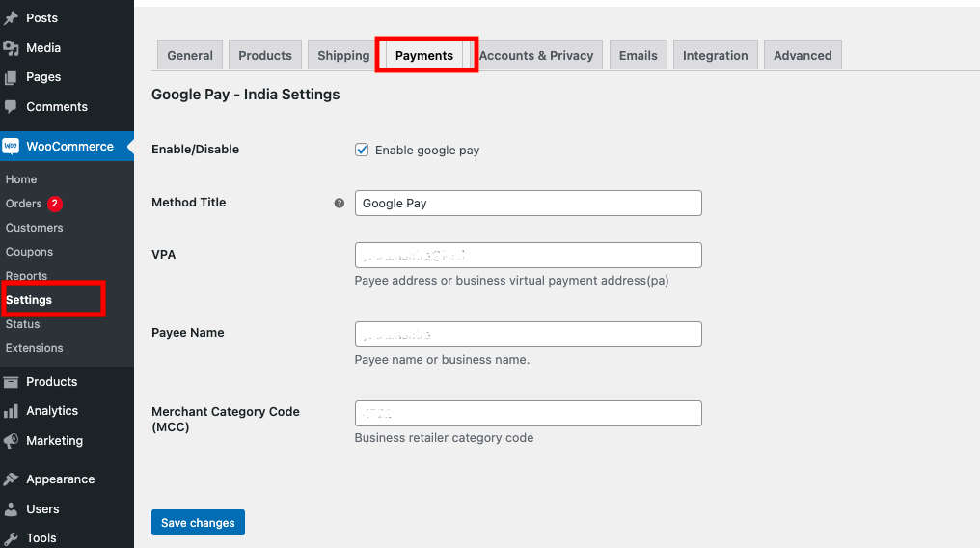The image size is (980, 548).
Task: Click the Method Title input field
Action: (529, 203)
